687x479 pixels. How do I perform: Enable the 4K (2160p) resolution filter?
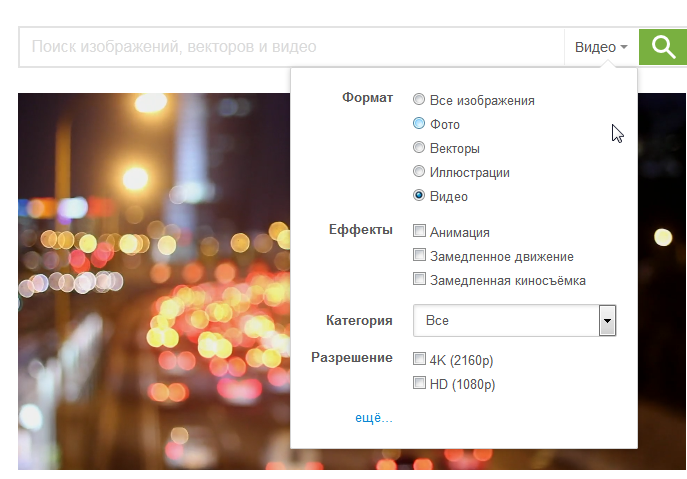click(x=420, y=359)
